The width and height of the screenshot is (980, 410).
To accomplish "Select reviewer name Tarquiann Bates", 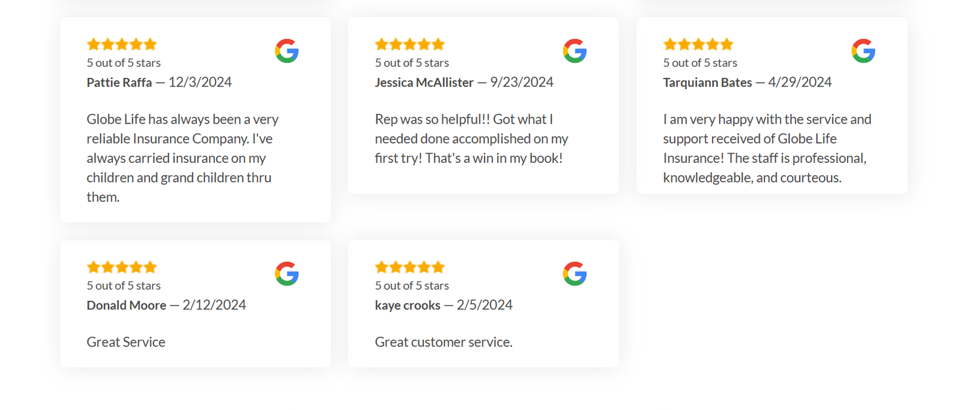I will pyautogui.click(x=708, y=82).
